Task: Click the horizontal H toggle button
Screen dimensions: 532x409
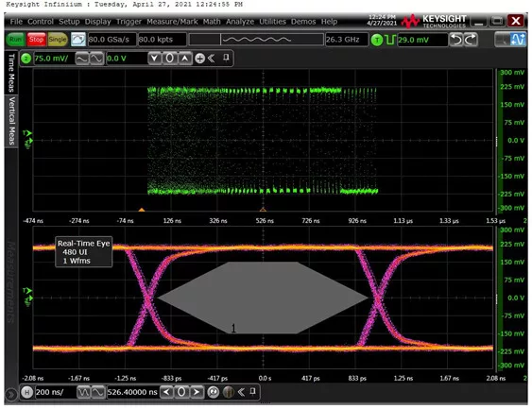Action: click(x=26, y=392)
